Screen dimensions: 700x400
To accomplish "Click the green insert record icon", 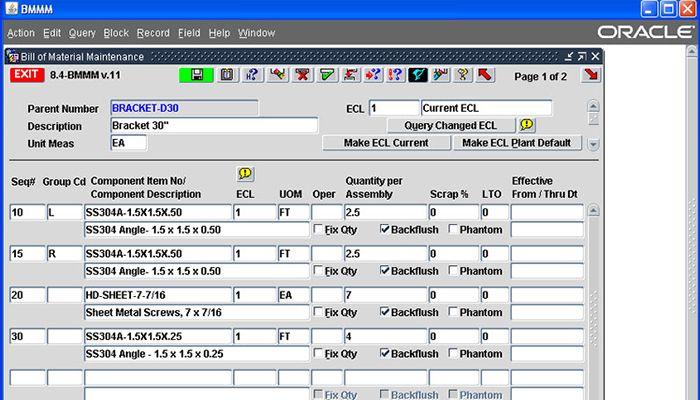I will coord(277,75).
